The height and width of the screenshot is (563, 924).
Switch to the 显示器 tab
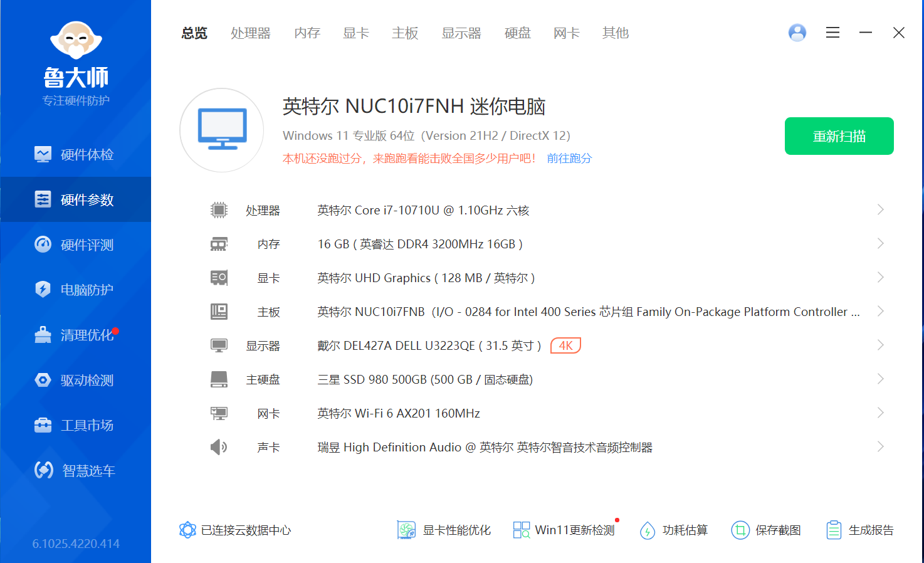[461, 33]
